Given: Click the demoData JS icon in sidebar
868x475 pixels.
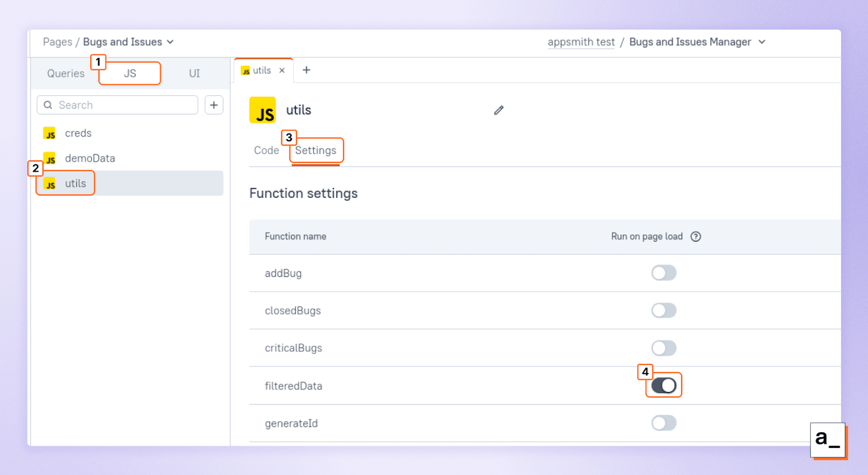Looking at the screenshot, I should tap(50, 158).
